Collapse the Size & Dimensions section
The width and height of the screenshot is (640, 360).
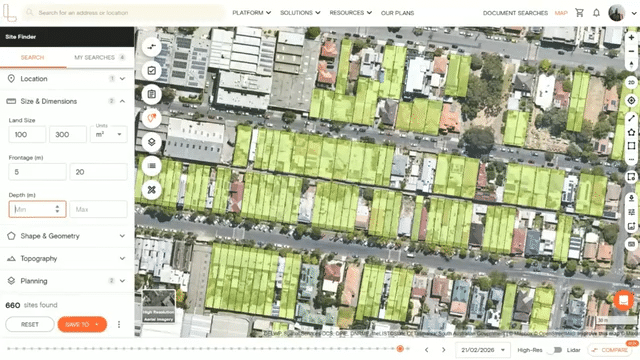click(x=67, y=101)
